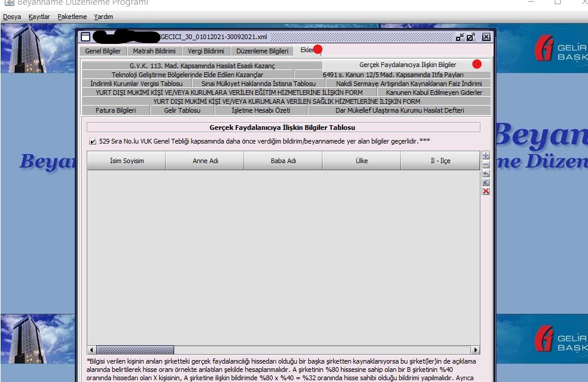Click the undo arrow icon beside table

point(486,174)
